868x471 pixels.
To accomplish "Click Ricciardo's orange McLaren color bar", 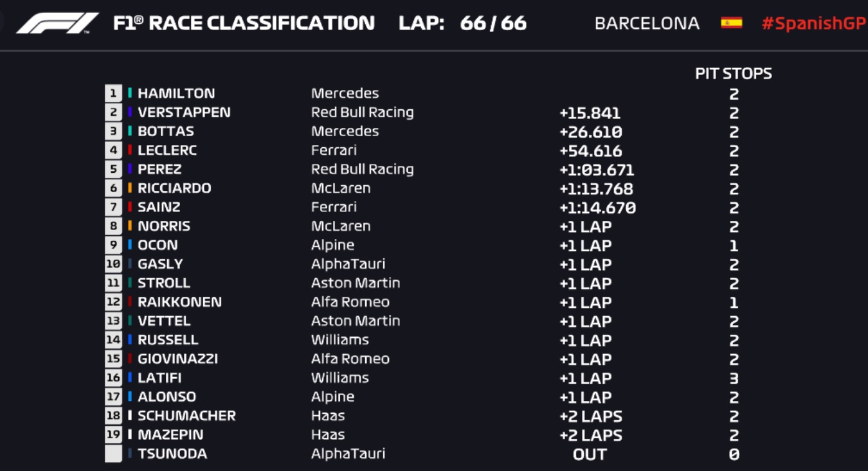I will point(130,188).
